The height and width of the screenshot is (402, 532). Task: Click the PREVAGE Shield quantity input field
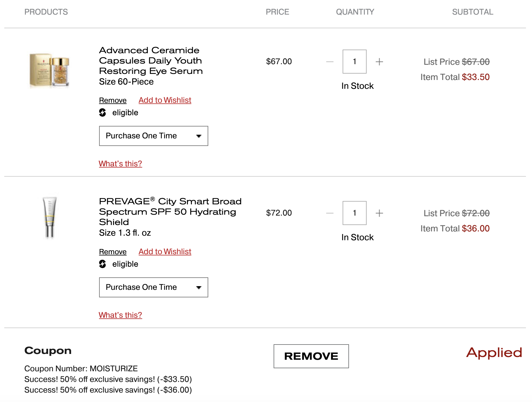(x=354, y=213)
